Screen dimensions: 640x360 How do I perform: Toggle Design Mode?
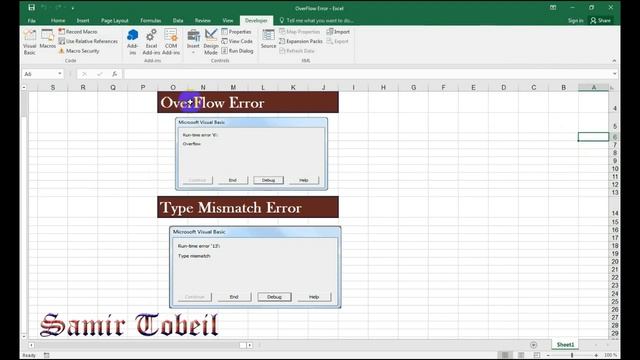pyautogui.click(x=211, y=42)
